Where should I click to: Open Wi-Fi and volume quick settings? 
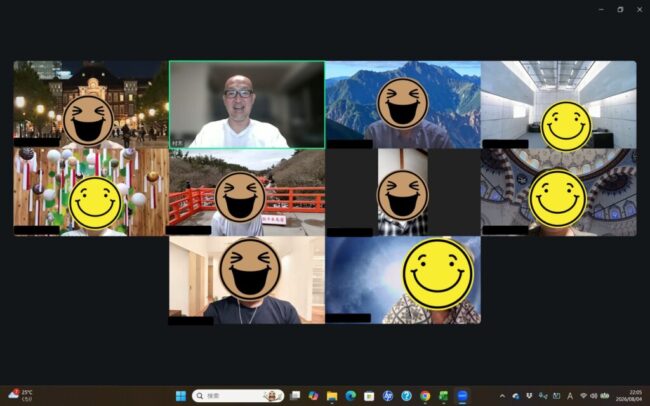pyautogui.click(x=594, y=396)
